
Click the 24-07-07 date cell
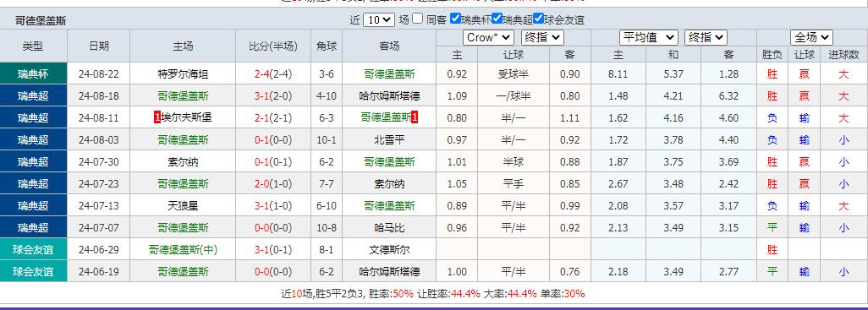coord(98,228)
